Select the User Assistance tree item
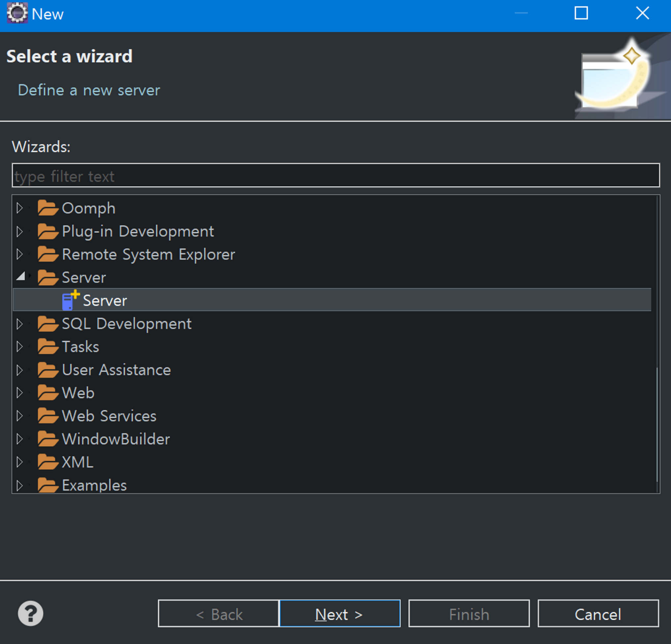671x644 pixels. pos(116,370)
